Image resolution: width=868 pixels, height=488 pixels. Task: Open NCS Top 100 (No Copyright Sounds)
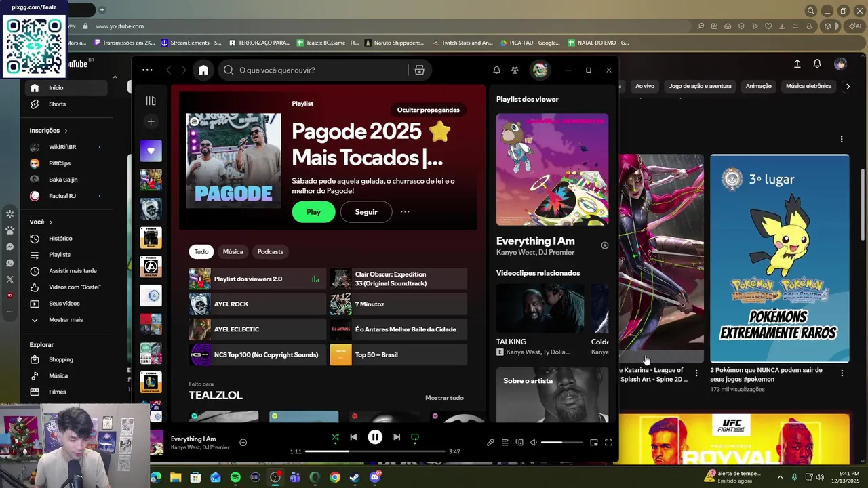(x=258, y=354)
